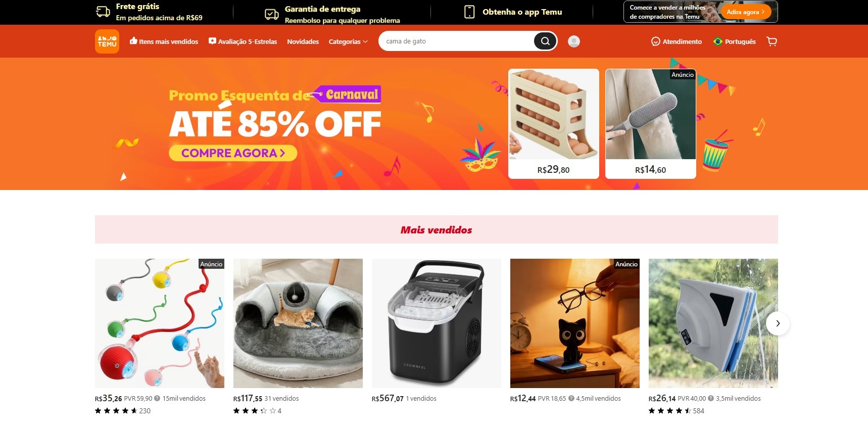The image size is (868, 429).
Task: Open Avaliação 5-Estrelas menu item
Action: (x=243, y=41)
